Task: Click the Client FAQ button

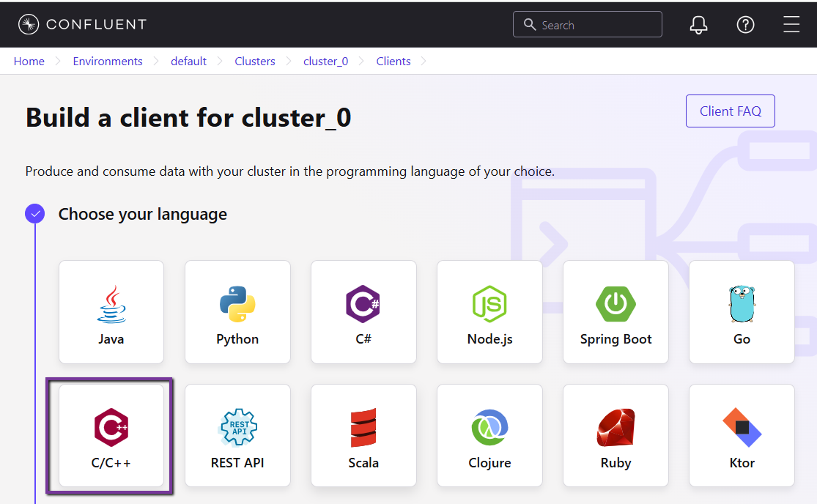Action: (730, 111)
